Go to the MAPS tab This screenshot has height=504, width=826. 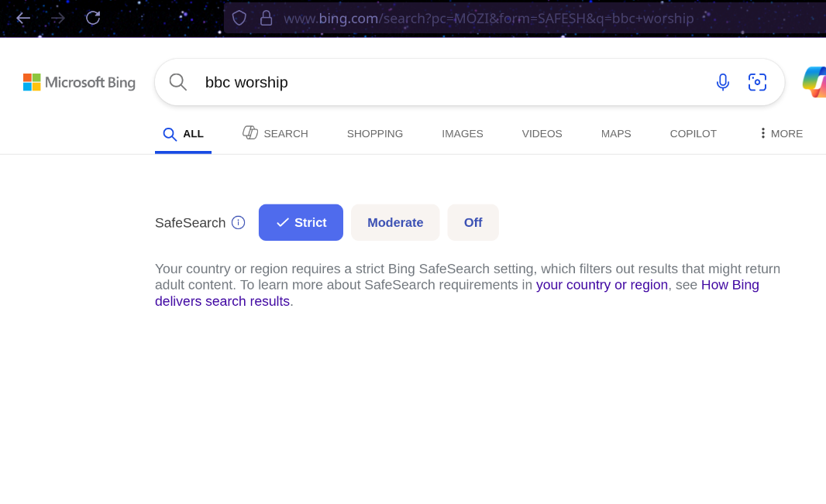[x=616, y=134]
